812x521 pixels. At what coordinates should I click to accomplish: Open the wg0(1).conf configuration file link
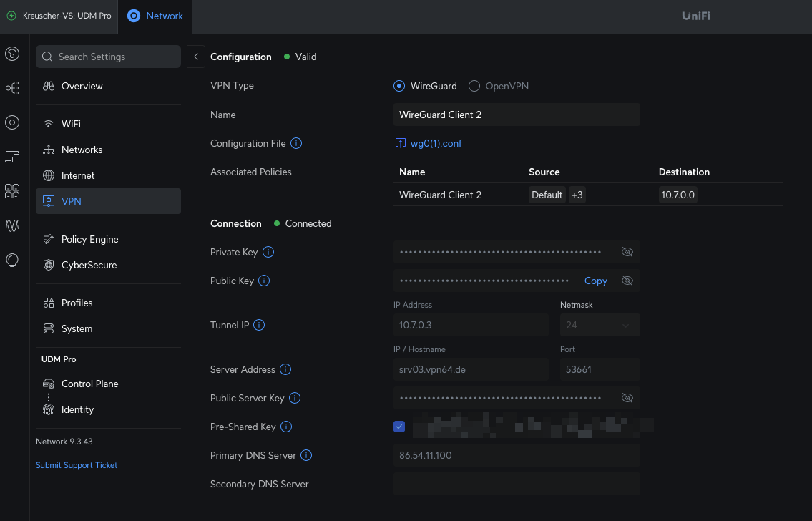point(436,143)
